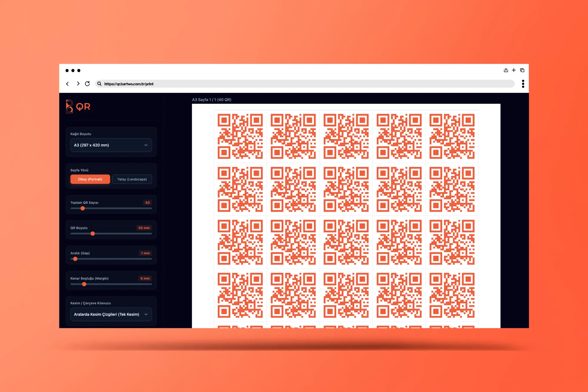Click the first QR code in the preview

coord(240,136)
